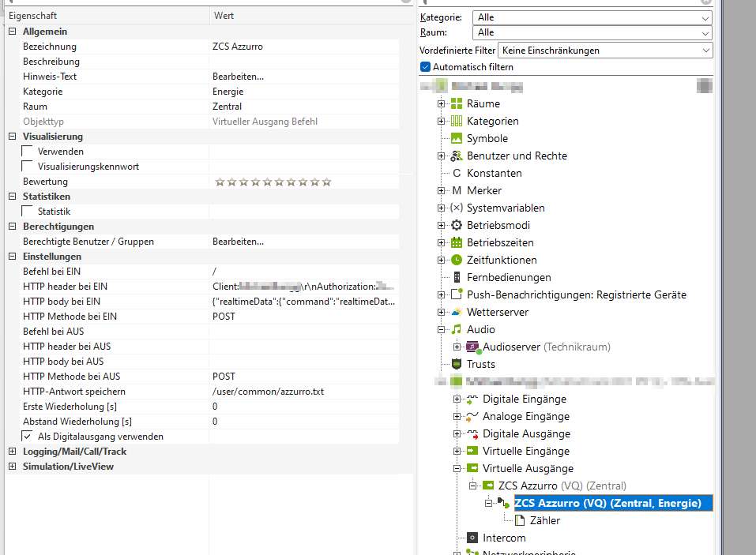Select the Zeitfunktionen clock icon
This screenshot has width=756, height=555.
click(457, 260)
